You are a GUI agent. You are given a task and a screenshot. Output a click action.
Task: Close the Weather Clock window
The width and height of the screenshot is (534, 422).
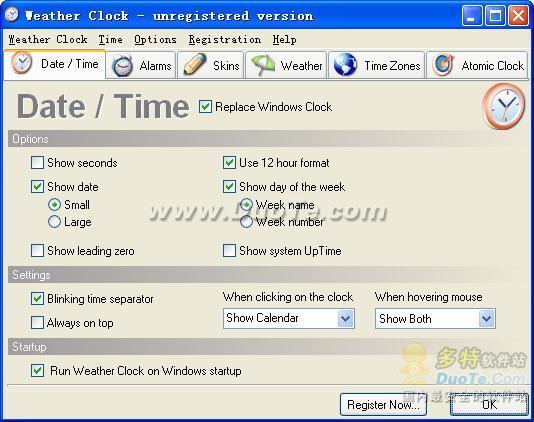coord(518,15)
